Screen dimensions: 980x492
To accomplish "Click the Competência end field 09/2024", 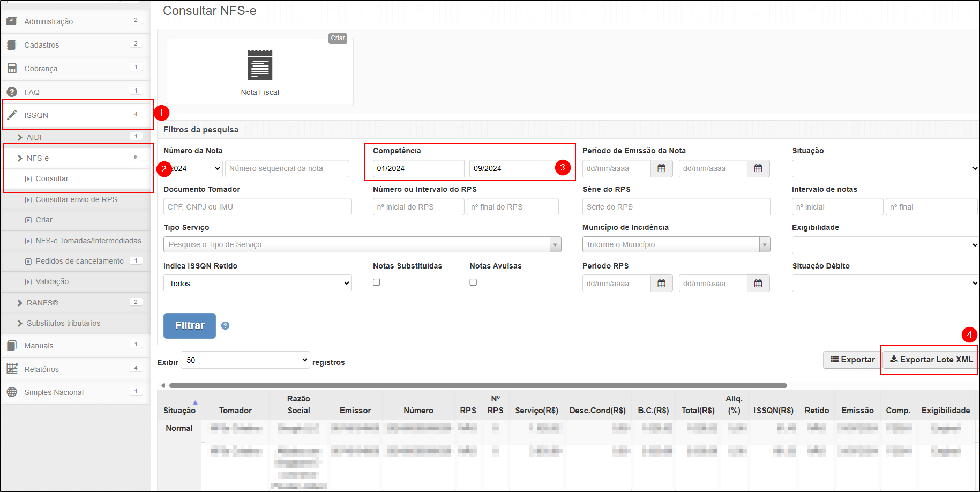I will tap(514, 168).
